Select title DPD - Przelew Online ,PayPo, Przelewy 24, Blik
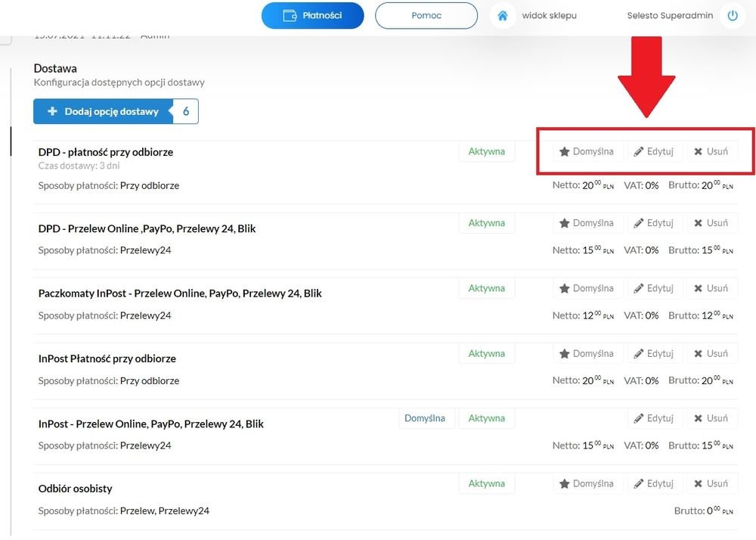756x540 pixels. click(147, 228)
